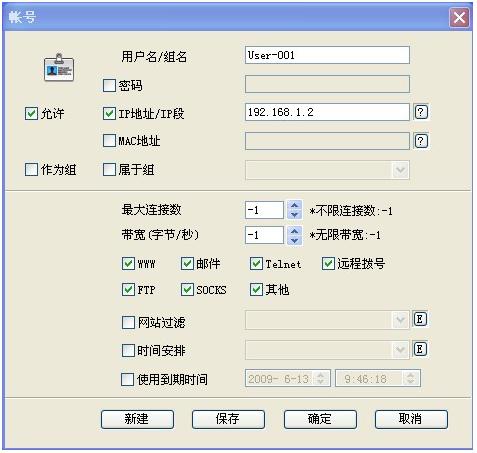This screenshot has height=453, width=477.
Task: Click the *不限连接数:-1 hint text
Action: pos(351,211)
